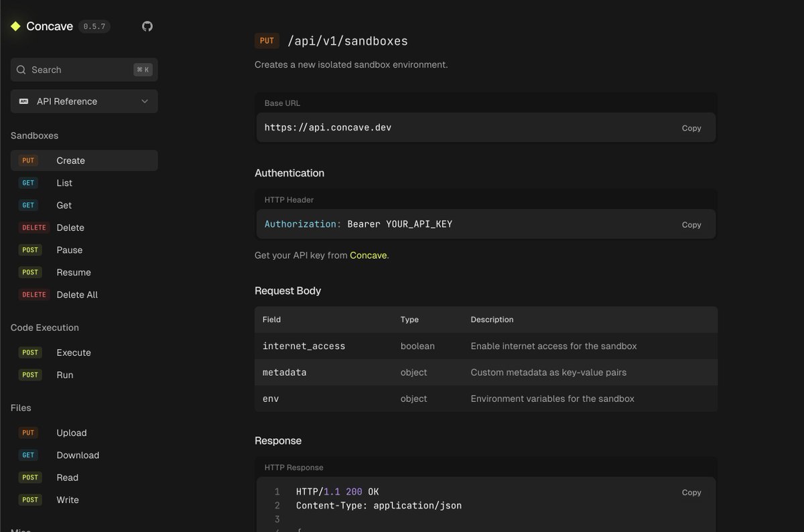Click 'Content-Type: application/json' code line
The height and width of the screenshot is (532, 804).
pyautogui.click(x=379, y=505)
